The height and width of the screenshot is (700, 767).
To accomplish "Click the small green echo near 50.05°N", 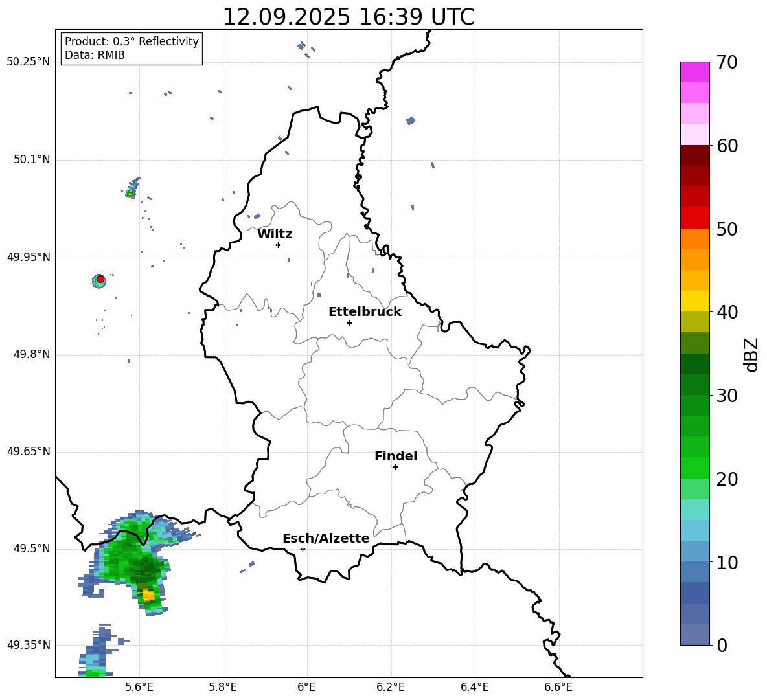I will (x=131, y=190).
